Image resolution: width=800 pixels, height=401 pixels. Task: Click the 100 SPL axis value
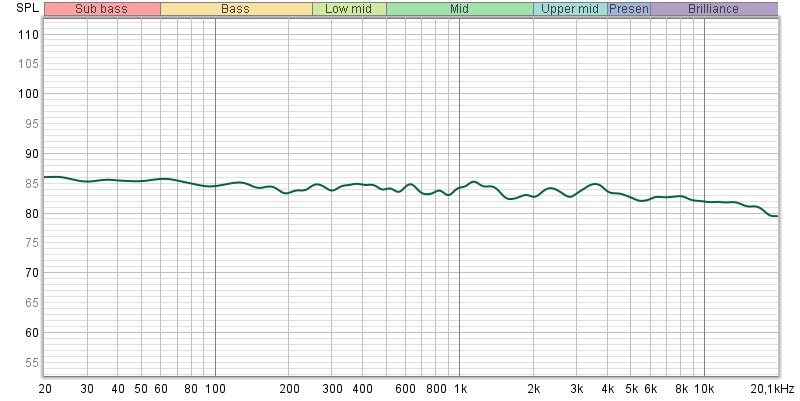[28, 94]
